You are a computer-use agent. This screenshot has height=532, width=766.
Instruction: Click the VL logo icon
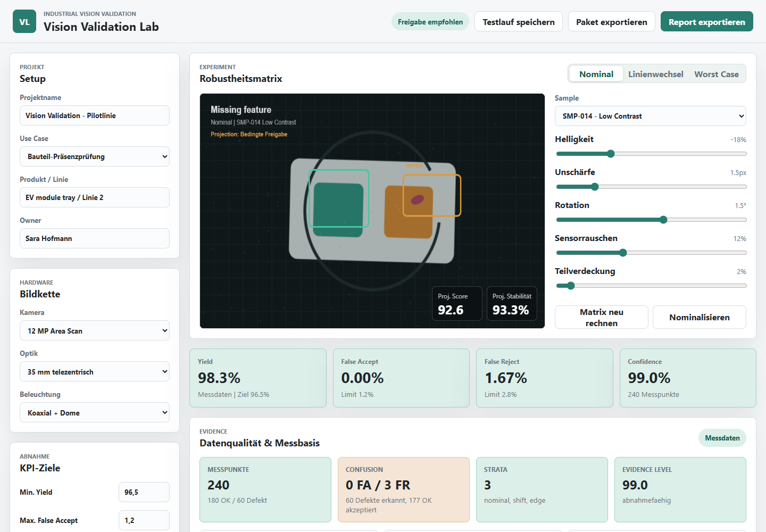pyautogui.click(x=24, y=21)
